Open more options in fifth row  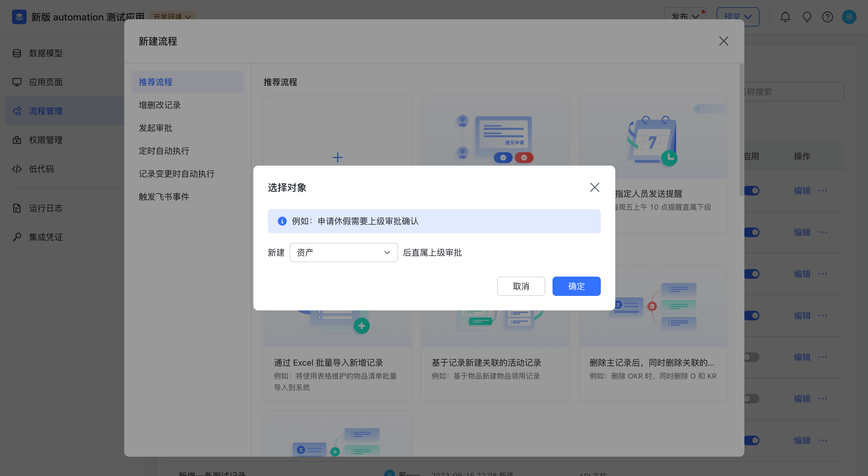point(822,357)
